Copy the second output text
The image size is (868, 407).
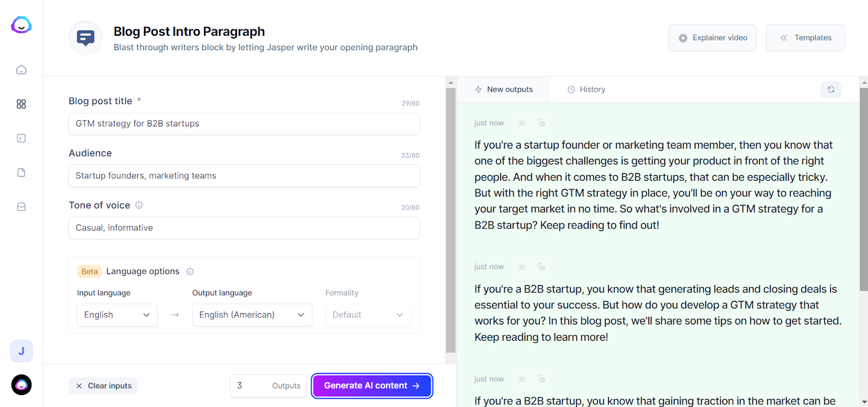pyautogui.click(x=541, y=266)
